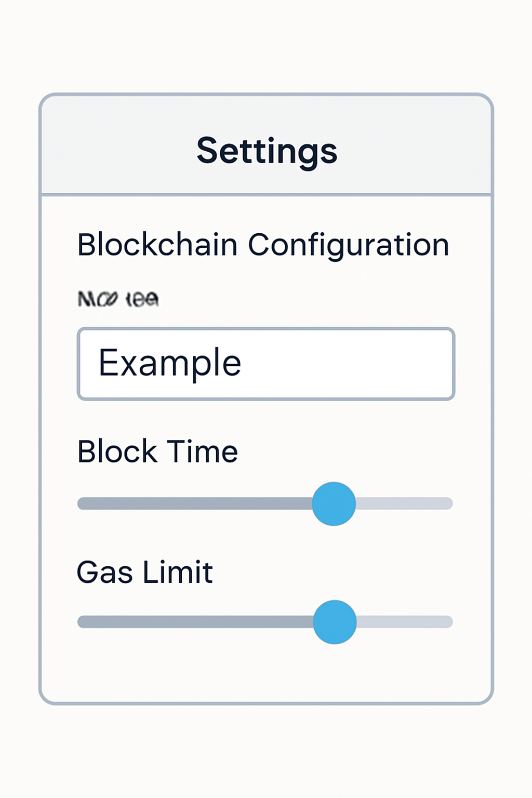Viewport: 532px width, 798px height.
Task: Click the filled part of Gas Limit track
Action: [195, 622]
